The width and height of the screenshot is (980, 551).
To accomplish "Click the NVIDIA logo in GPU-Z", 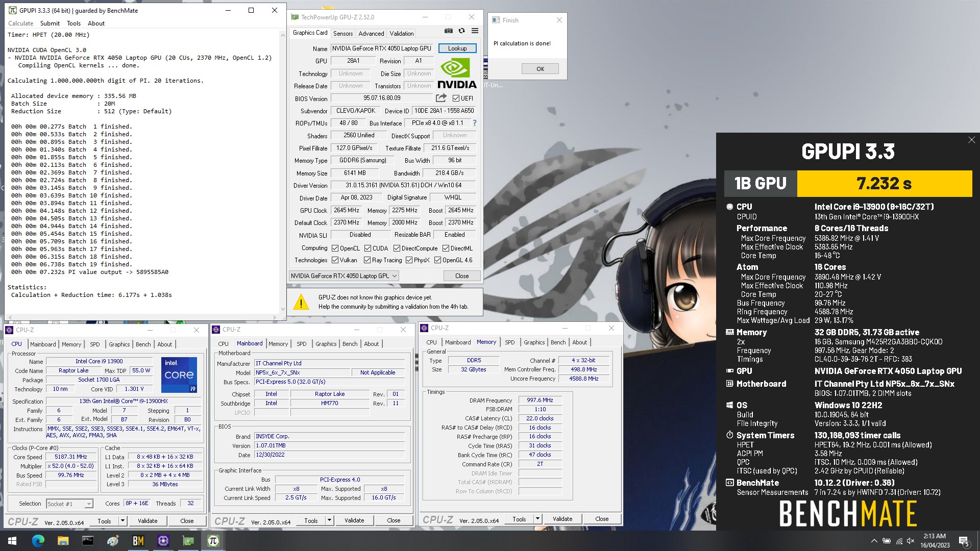I will (457, 73).
